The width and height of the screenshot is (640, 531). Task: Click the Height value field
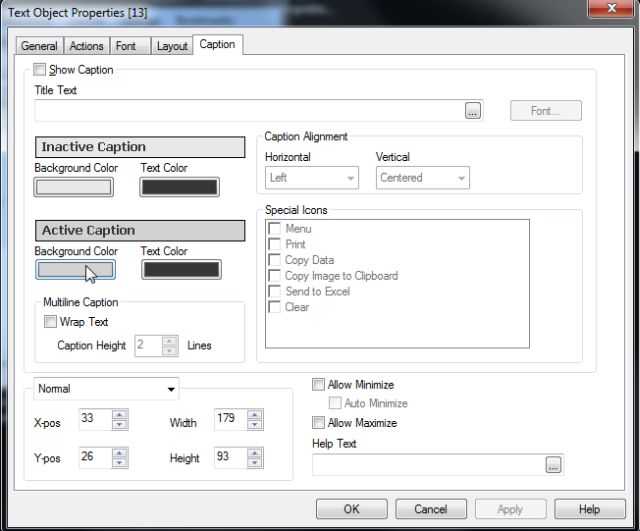pos(231,458)
